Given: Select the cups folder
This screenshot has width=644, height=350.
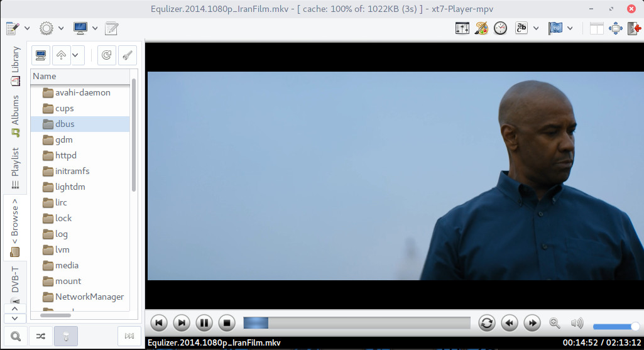Looking at the screenshot, I should tap(80, 109).
